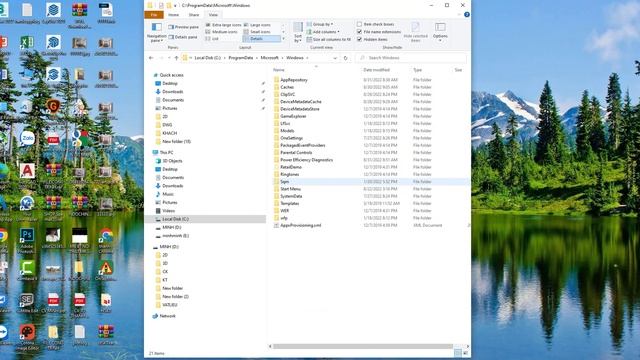
Task: Open the Group by dropdown
Action: pos(320,24)
